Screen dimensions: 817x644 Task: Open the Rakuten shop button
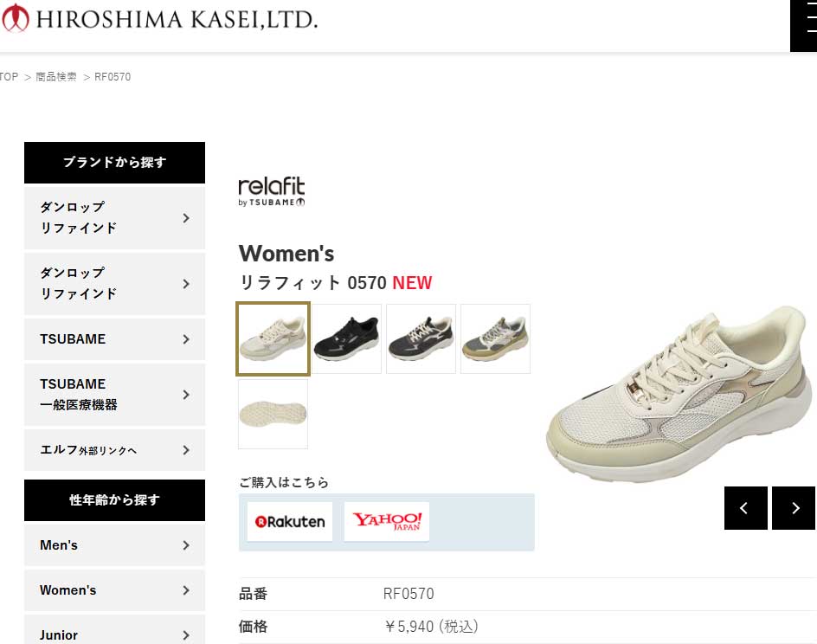click(x=290, y=522)
